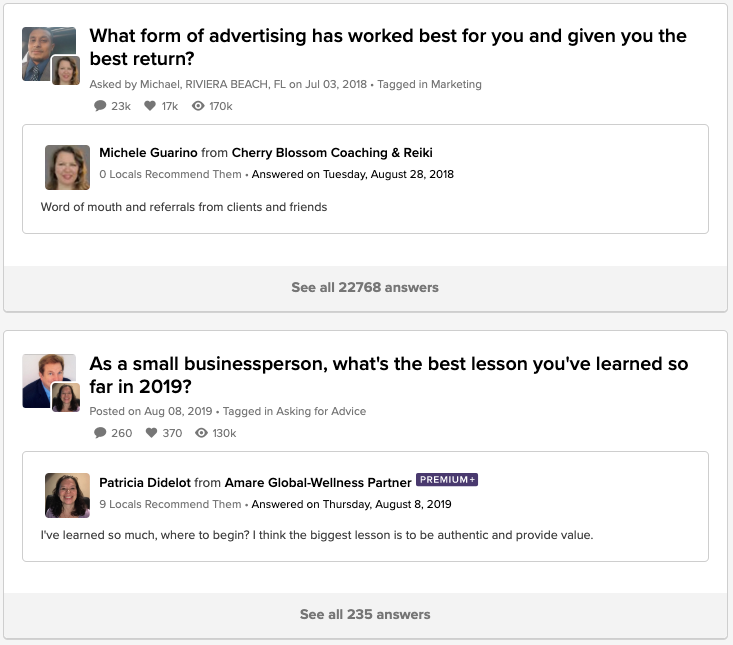The width and height of the screenshot is (733, 645).
Task: Click the eye views icon showing 170k
Action: point(198,106)
